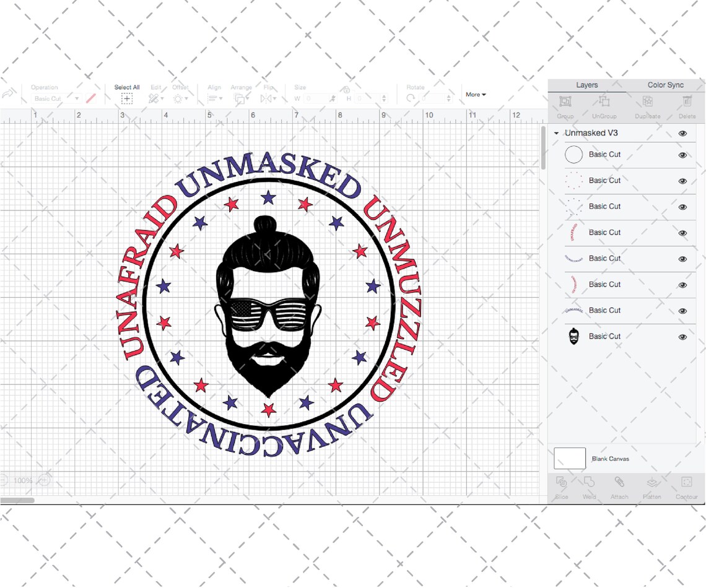Click the operation line color swatch

pos(91,98)
